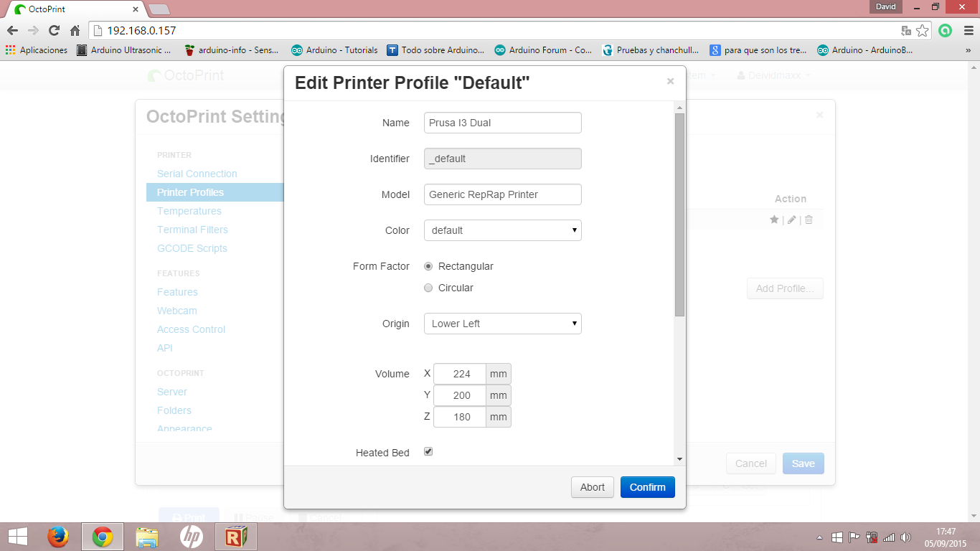
Task: Click Save in the OctoPrint Settings window
Action: point(804,463)
